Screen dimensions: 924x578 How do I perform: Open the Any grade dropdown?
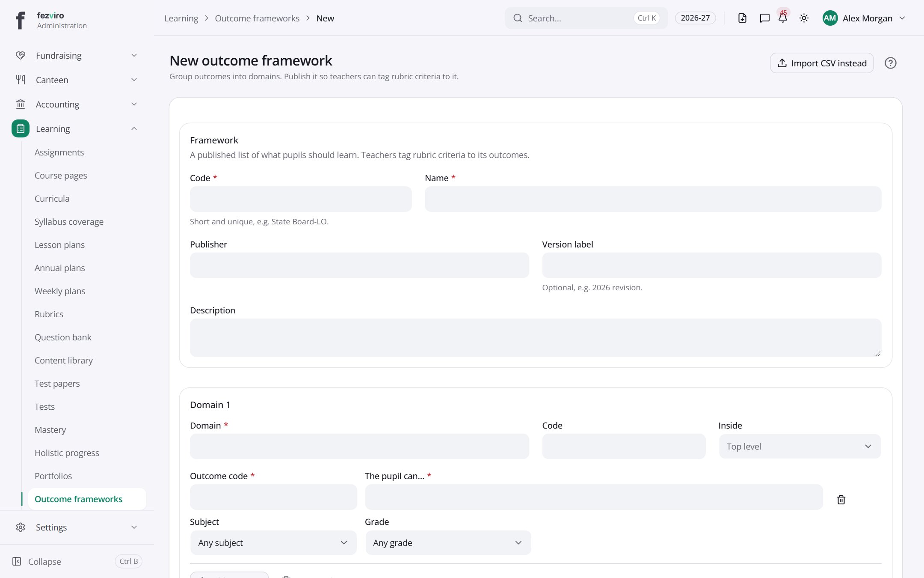pos(448,542)
